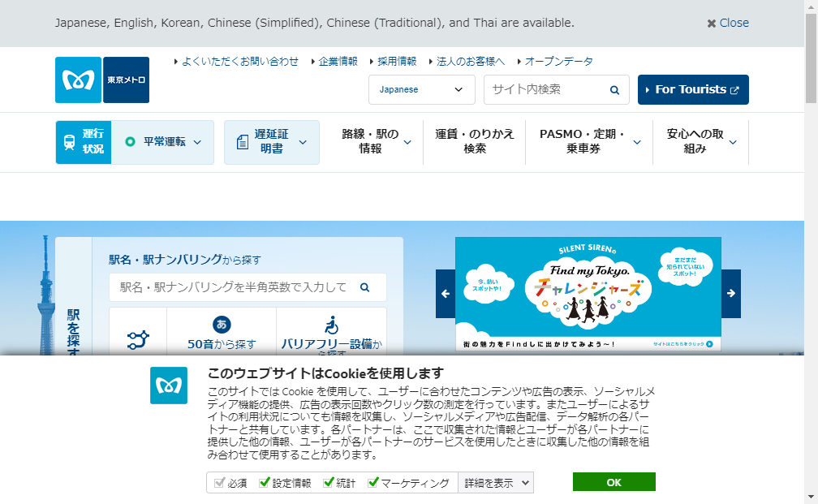Click the あ icon for 50音から探す
This screenshot has width=818, height=504.
pyautogui.click(x=222, y=325)
